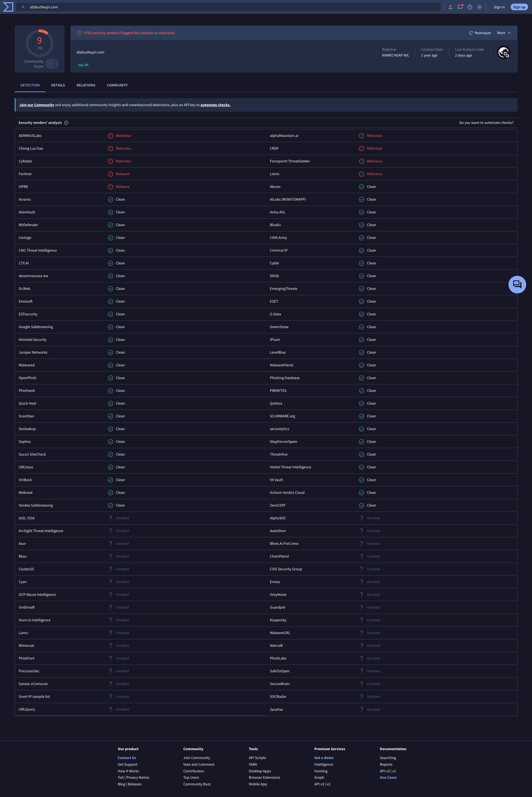Screen dimensions: 532x797
Task: Click the clean checkmark icon for BitDefender
Action: click(x=110, y=225)
